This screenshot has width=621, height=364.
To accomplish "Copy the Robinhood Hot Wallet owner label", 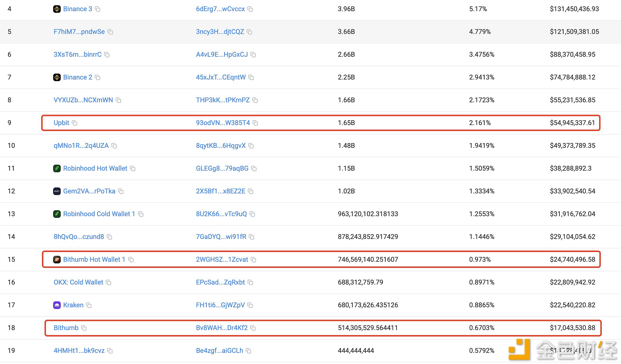I will click(133, 168).
